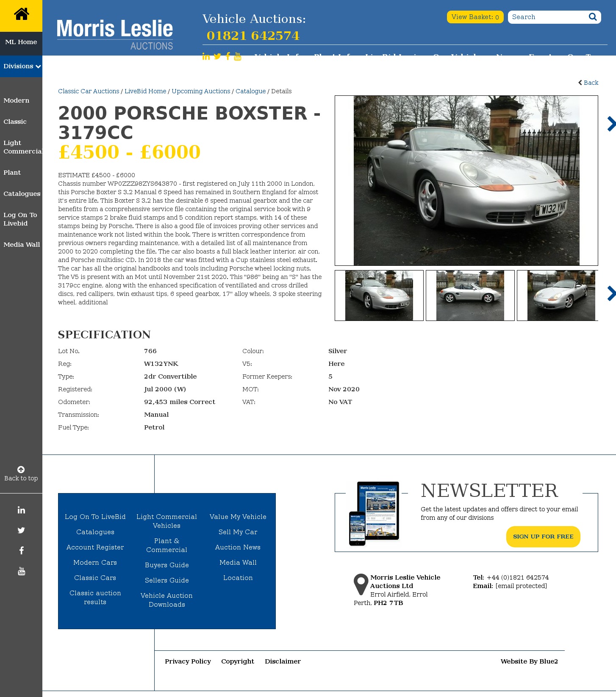Click the sidebar Twitter icon

(21, 530)
